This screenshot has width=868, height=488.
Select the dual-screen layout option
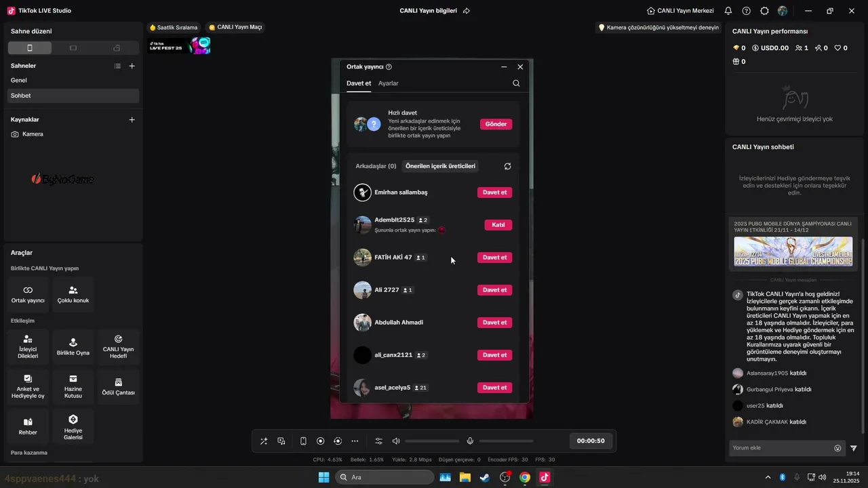(117, 48)
